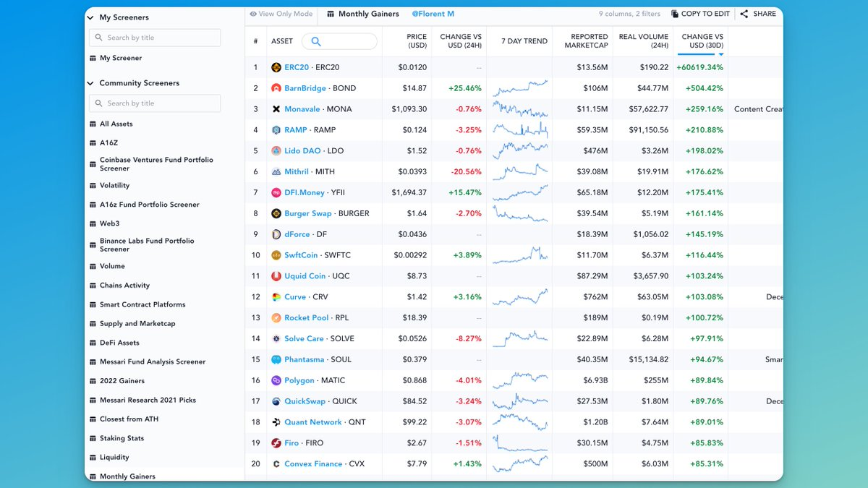Click the Copy to Edit icon
868x488 pixels.
(x=674, y=14)
